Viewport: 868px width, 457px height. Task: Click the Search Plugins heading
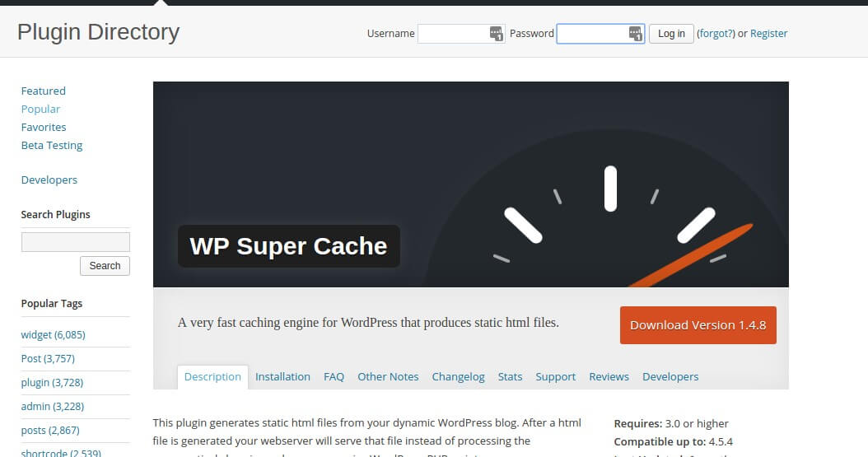pos(55,215)
